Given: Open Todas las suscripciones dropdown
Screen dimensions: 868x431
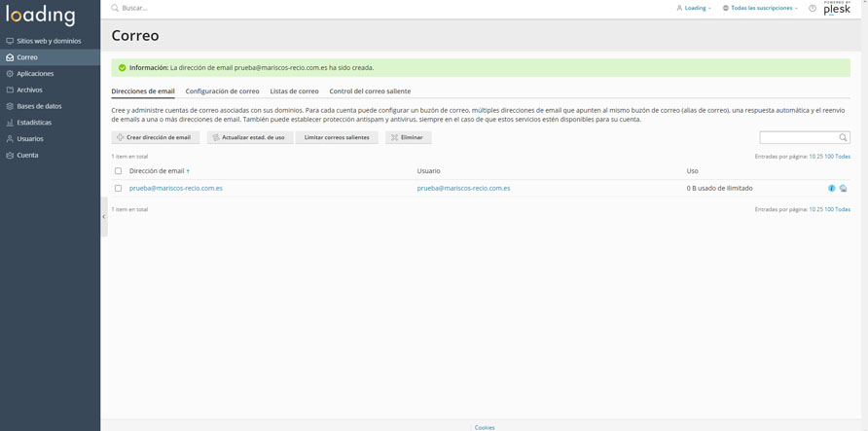Looking at the screenshot, I should [761, 8].
